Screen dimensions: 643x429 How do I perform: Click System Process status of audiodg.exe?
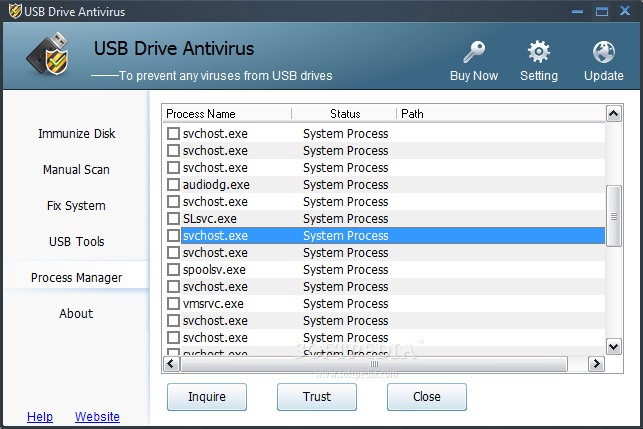(x=346, y=185)
